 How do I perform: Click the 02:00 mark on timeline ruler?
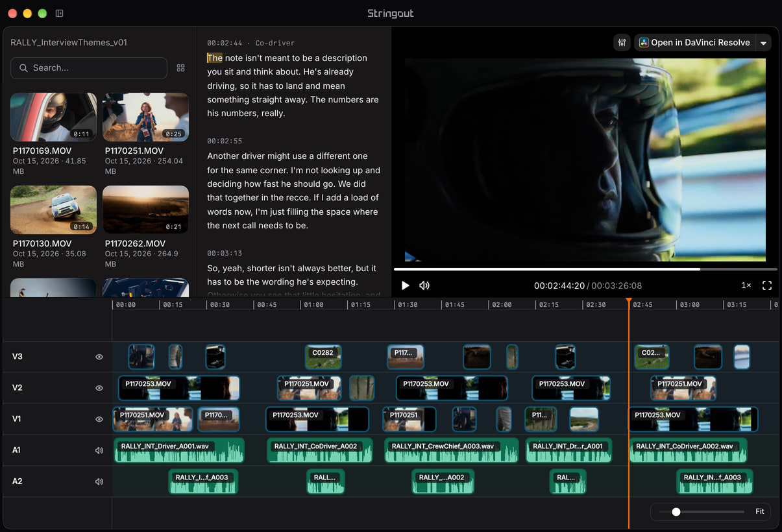pyautogui.click(x=502, y=304)
